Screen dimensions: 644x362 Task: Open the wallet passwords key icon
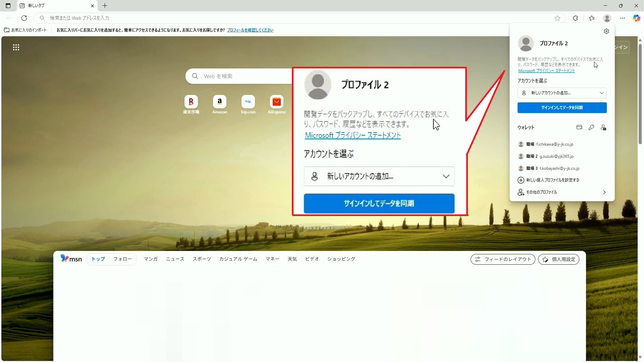pos(591,127)
